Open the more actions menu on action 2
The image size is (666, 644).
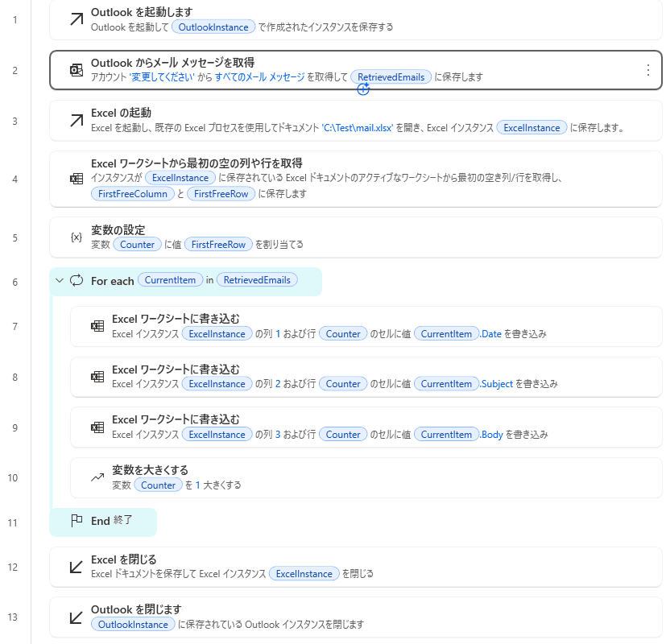pos(648,72)
